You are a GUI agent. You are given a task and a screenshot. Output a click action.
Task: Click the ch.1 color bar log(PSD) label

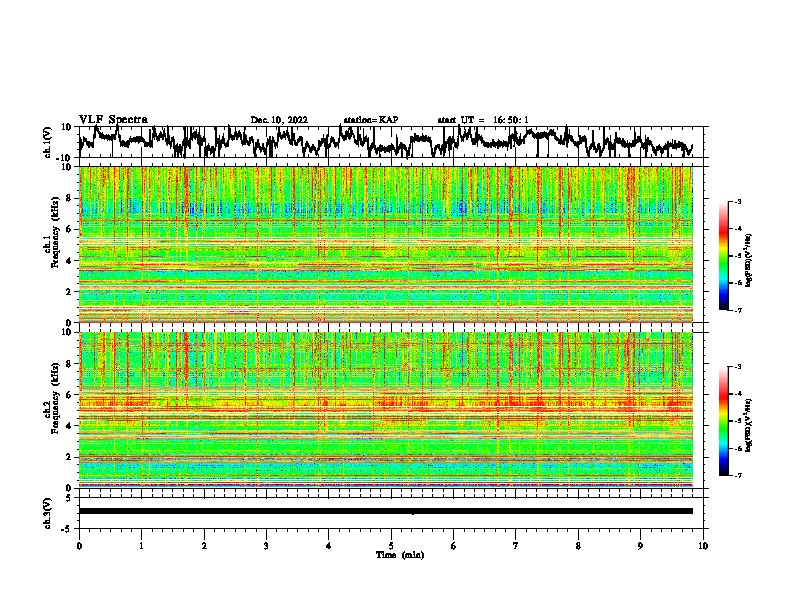click(x=749, y=261)
